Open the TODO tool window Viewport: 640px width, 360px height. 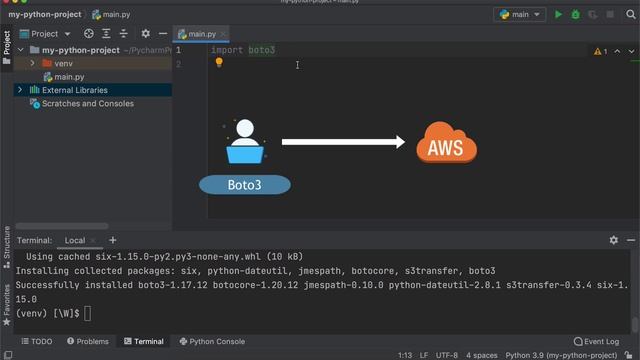point(37,341)
